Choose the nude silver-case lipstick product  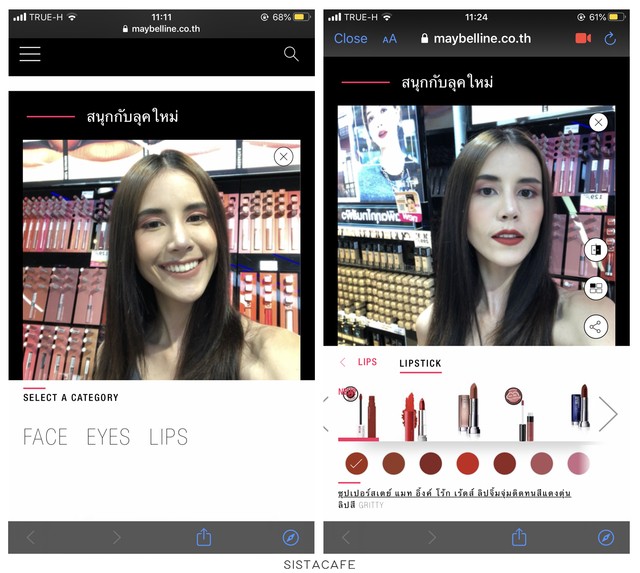tap(469, 410)
